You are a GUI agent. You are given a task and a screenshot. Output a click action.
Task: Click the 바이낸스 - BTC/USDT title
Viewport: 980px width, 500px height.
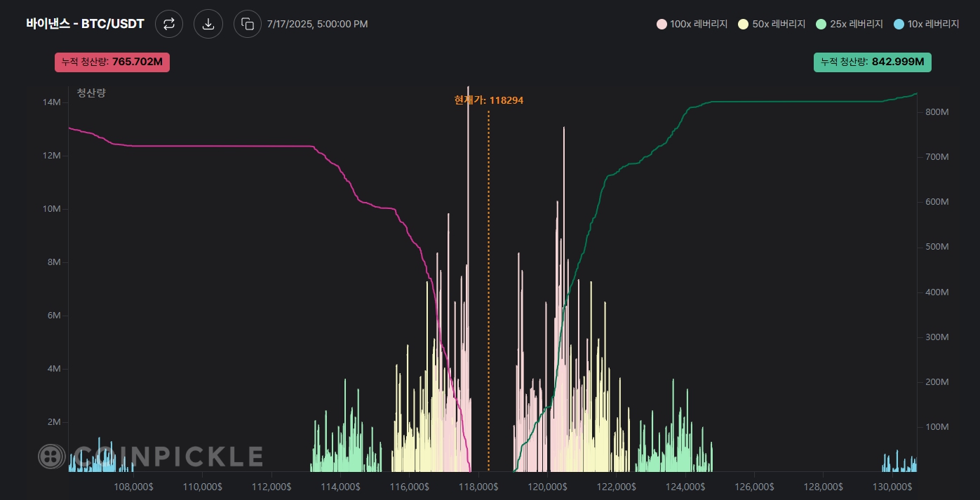coord(85,24)
